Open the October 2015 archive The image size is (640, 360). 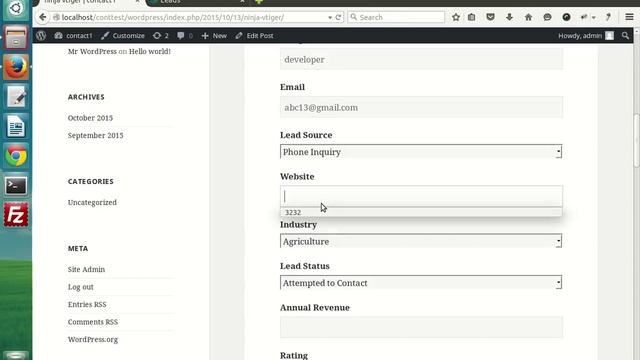click(x=90, y=118)
